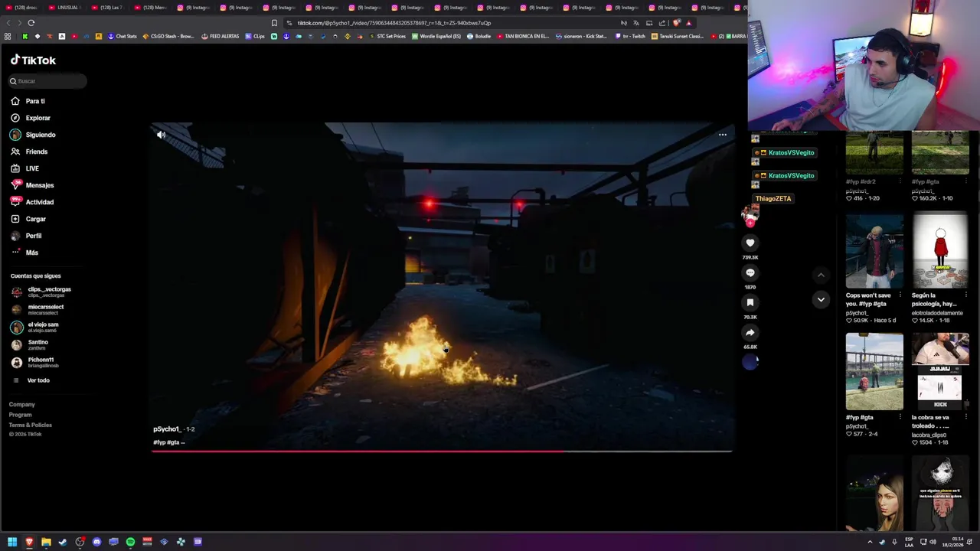Follow creator with plus badge on avatar
This screenshot has width=980, height=551.
(750, 223)
